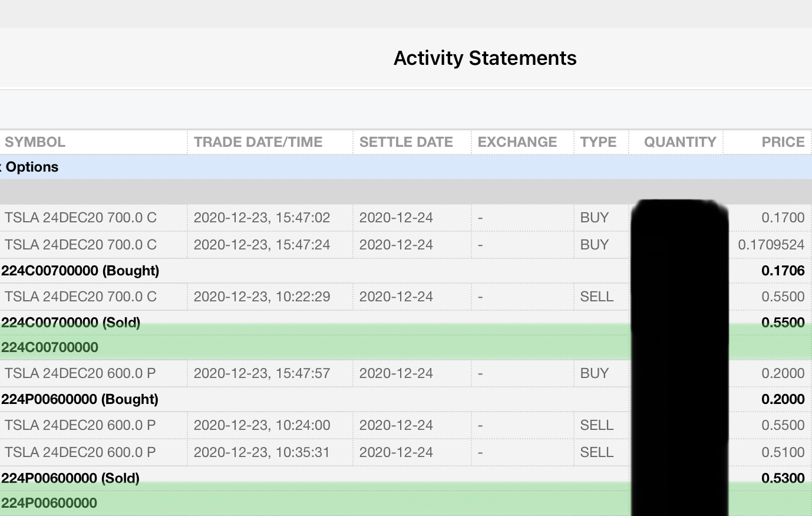Select the 224C00700000 (Bought) subtotal row
Image resolution: width=812 pixels, height=516 pixels.
80,271
